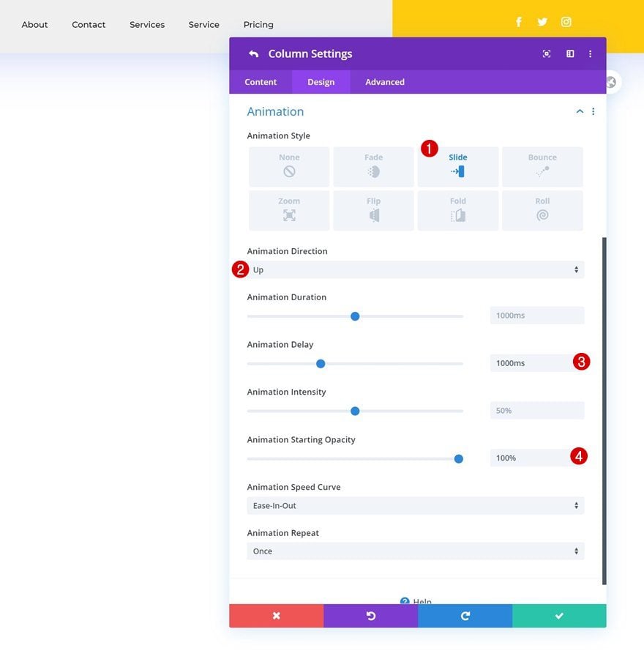Open the Animation Speed Curve dropdown
Viewport: 644px width, 659px height.
[416, 505]
